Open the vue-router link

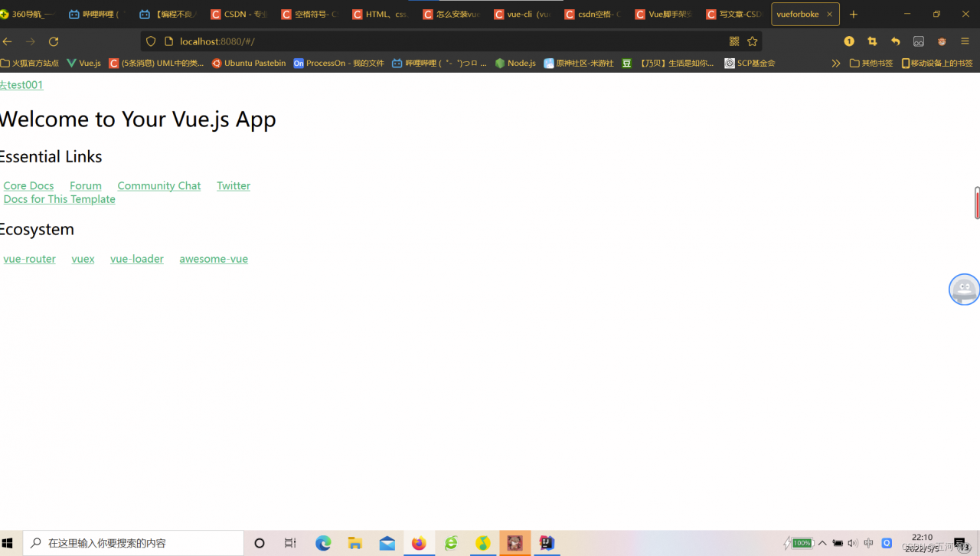point(29,259)
